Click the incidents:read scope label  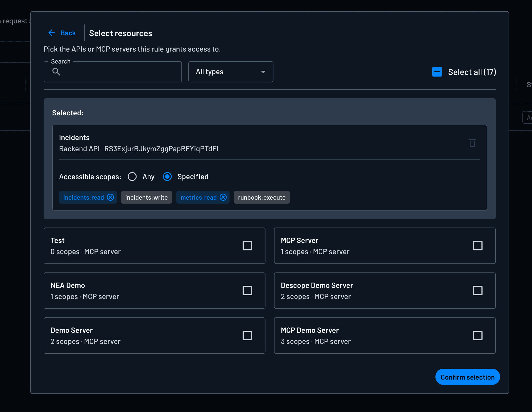tap(84, 197)
